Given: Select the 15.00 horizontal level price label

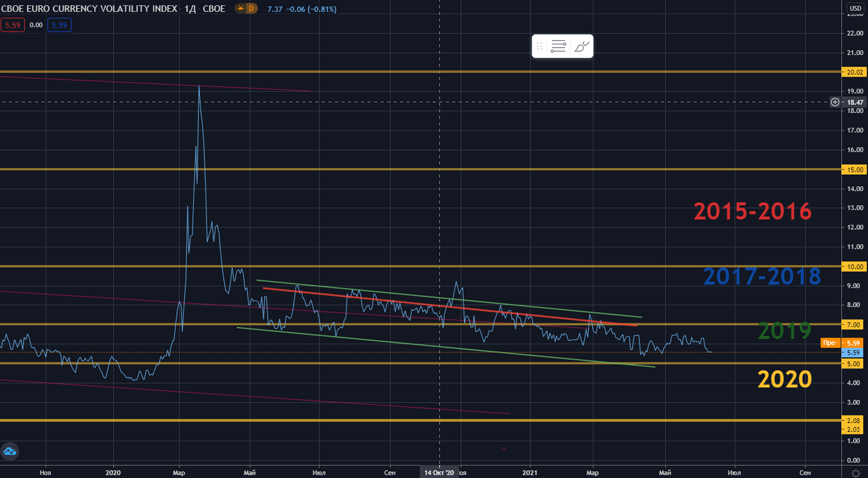Looking at the screenshot, I should [855, 170].
